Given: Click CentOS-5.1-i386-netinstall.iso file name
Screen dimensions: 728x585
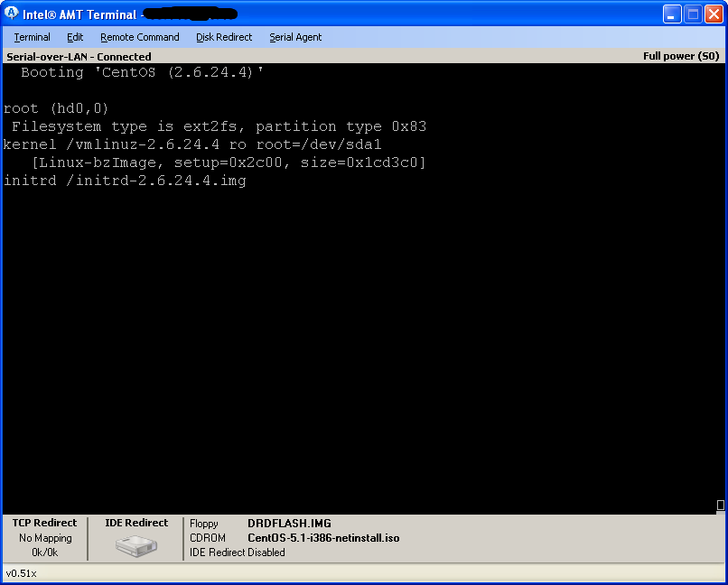Looking at the screenshot, I should pyautogui.click(x=323, y=538).
